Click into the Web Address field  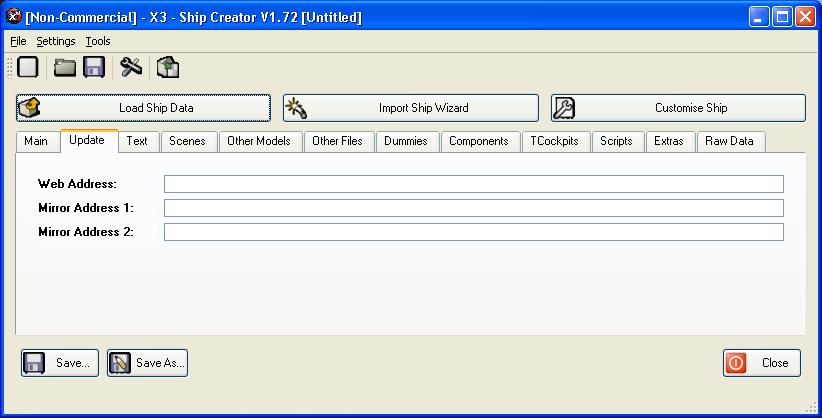(x=474, y=184)
